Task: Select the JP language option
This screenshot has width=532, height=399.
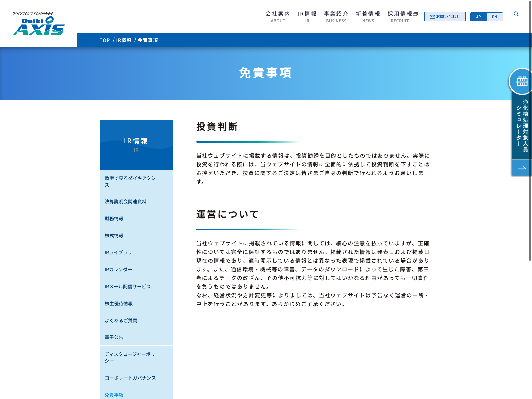Action: tap(478, 17)
